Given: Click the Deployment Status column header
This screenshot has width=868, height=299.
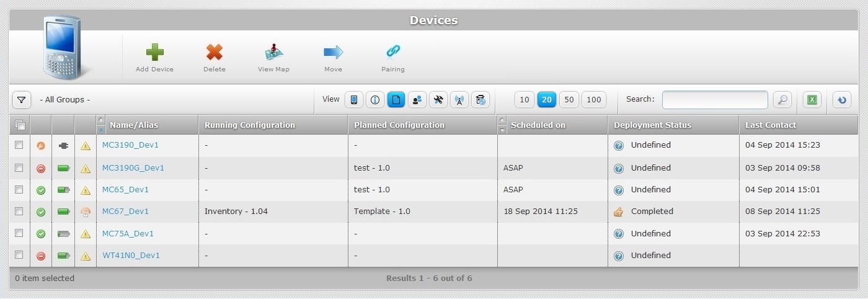Looking at the screenshot, I should pyautogui.click(x=652, y=125).
